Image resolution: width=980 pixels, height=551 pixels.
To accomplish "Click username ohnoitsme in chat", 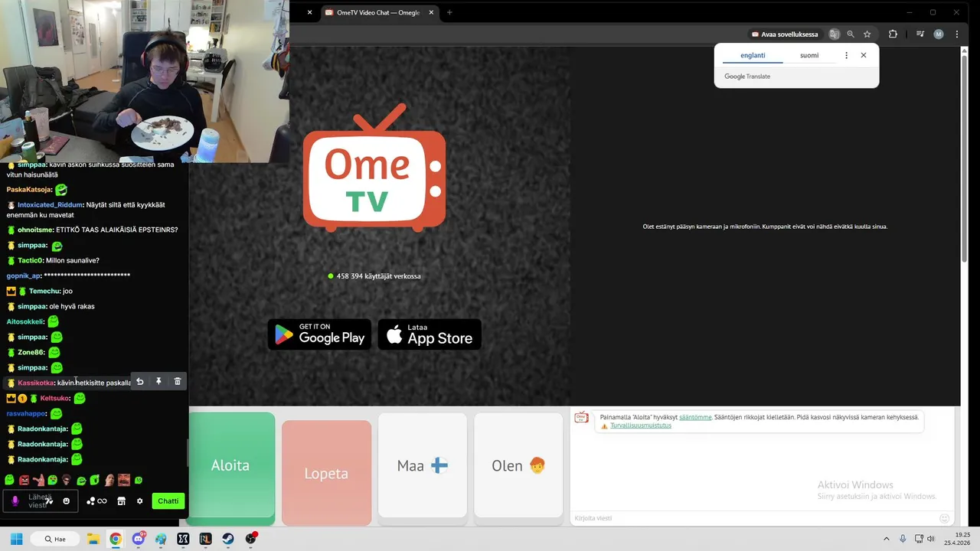I will pyautogui.click(x=34, y=230).
